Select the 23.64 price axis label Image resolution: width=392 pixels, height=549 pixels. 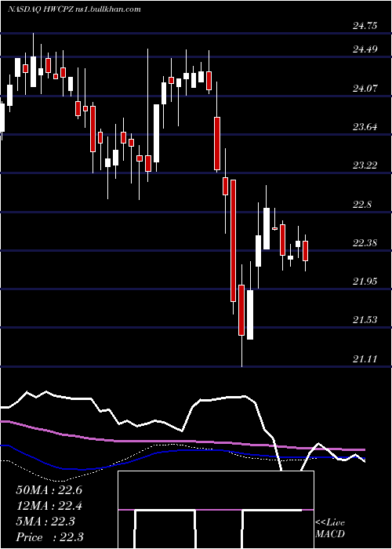[x=365, y=127]
